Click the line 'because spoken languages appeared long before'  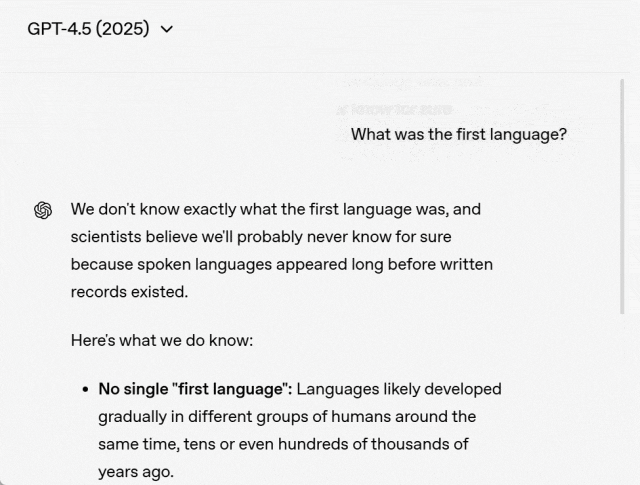[281, 264]
